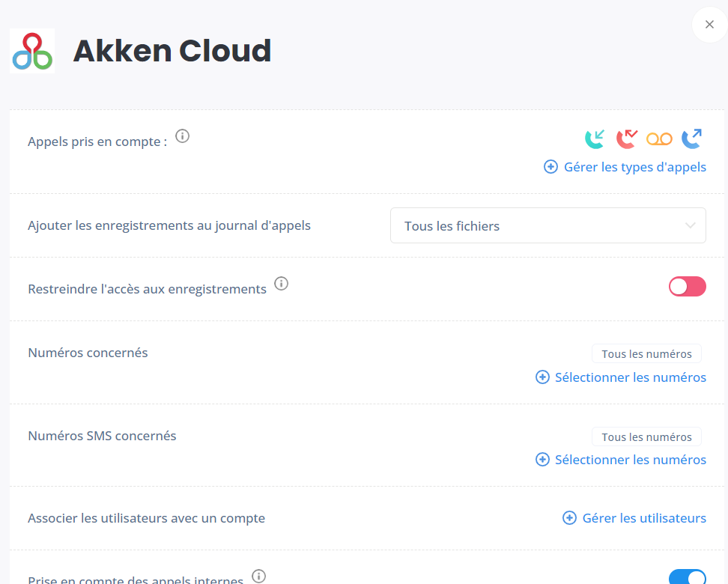Click Tous les numéros tag under Numéros concernés
This screenshot has height=584, width=728.
(647, 353)
